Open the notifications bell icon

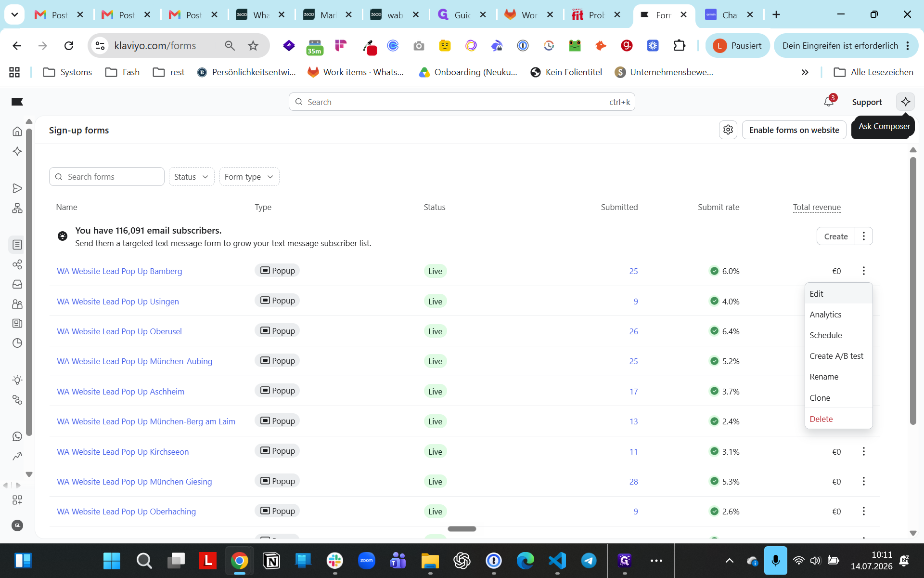click(829, 102)
